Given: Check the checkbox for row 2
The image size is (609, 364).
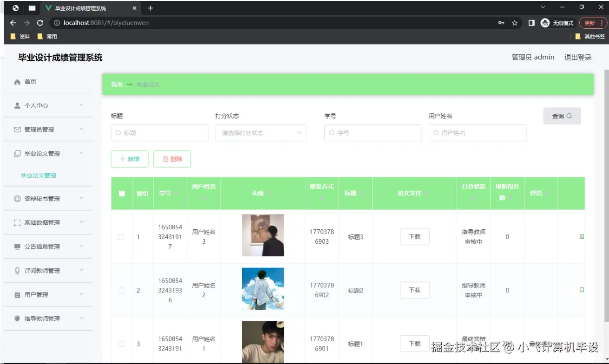Looking at the screenshot, I should pos(121,291).
